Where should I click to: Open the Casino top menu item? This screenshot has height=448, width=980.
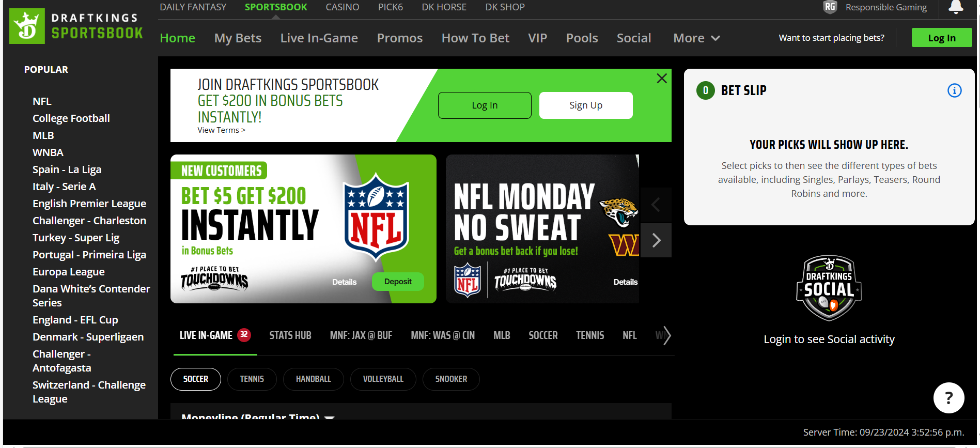pyautogui.click(x=342, y=7)
